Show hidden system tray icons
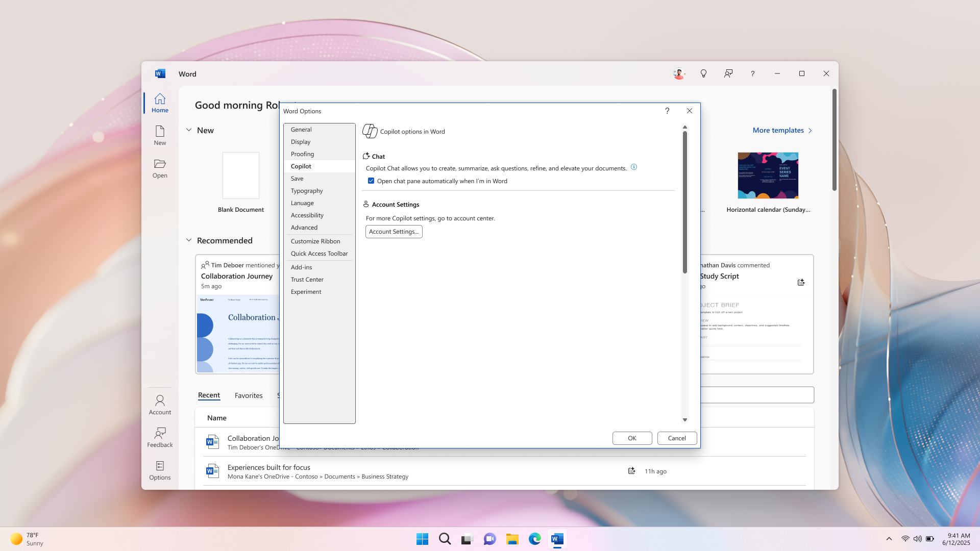 tap(889, 539)
